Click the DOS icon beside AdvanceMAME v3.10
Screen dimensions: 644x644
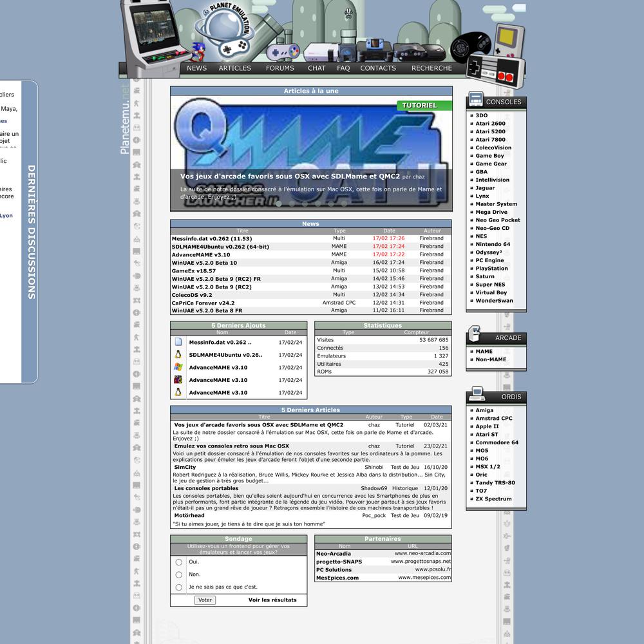(178, 379)
